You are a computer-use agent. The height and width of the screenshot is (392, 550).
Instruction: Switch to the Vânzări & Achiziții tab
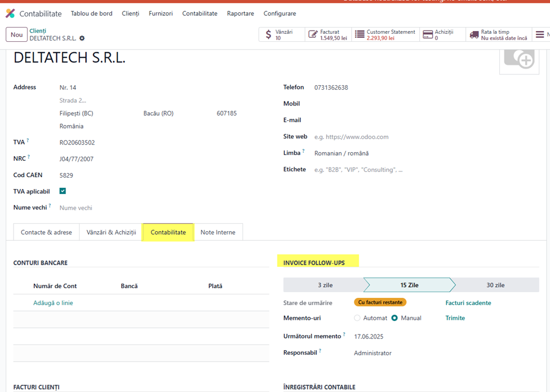111,232
